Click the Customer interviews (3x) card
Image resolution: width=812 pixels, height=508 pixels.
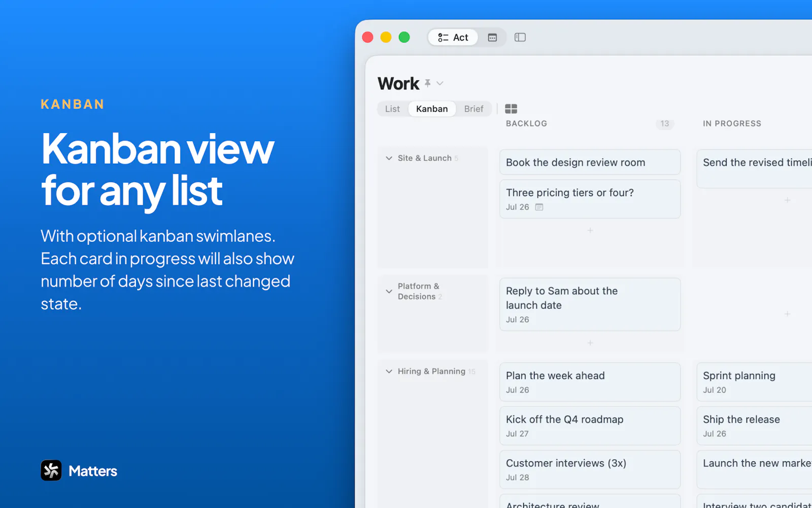[x=590, y=469]
